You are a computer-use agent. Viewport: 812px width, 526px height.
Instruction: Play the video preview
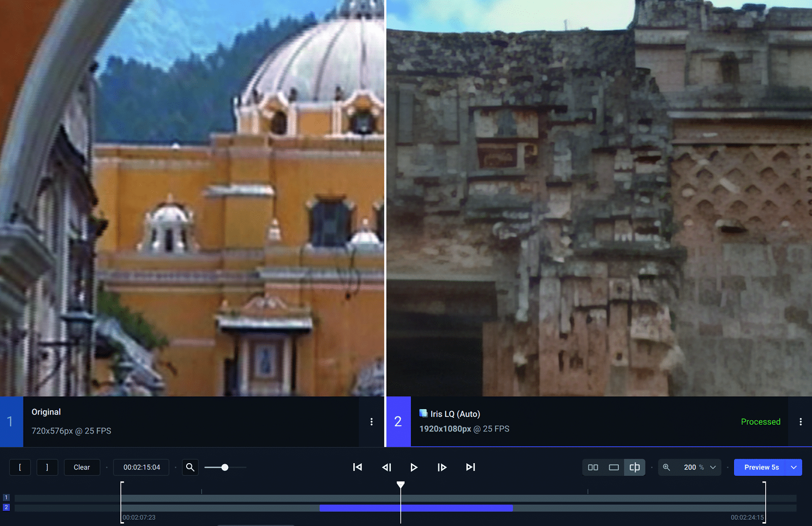[x=414, y=467]
